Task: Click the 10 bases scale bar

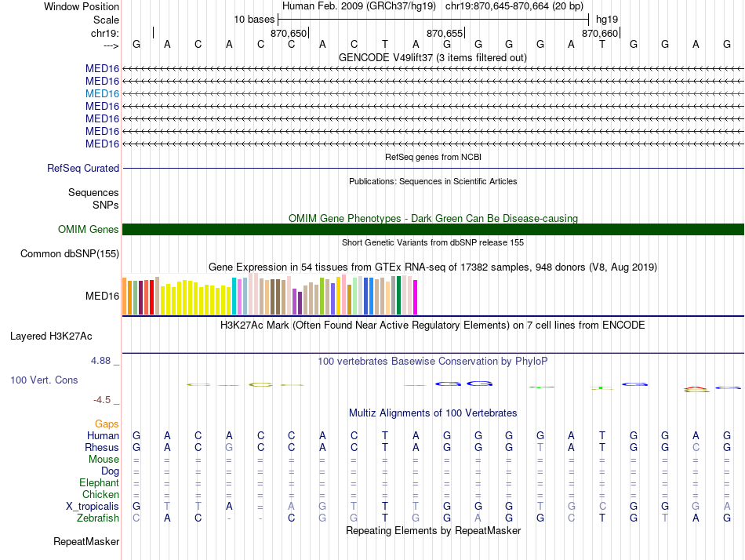Action: pyautogui.click(x=433, y=19)
